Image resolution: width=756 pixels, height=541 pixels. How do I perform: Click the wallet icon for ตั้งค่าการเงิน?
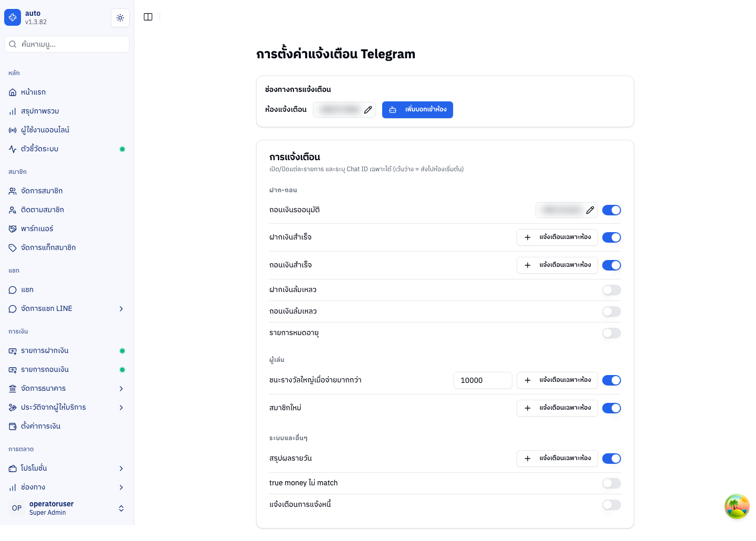tap(13, 426)
